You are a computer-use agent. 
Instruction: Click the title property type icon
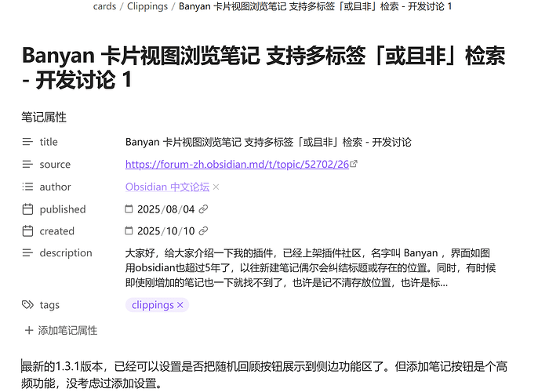coord(28,142)
